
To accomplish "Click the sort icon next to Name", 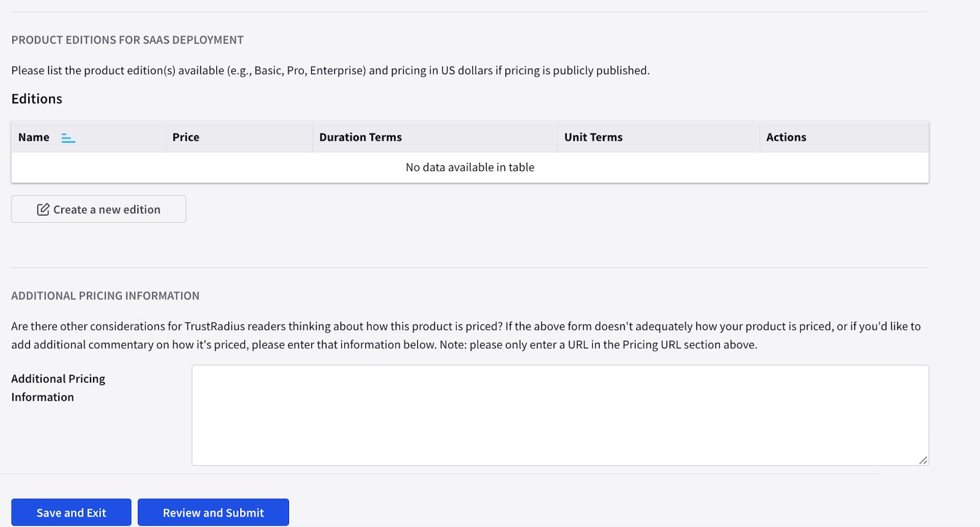I will [x=68, y=138].
